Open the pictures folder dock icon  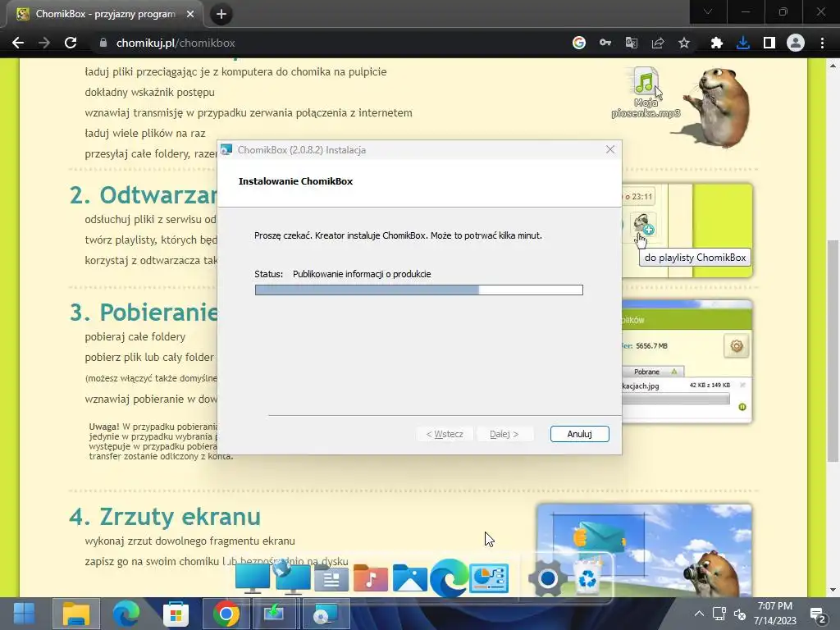410,578
